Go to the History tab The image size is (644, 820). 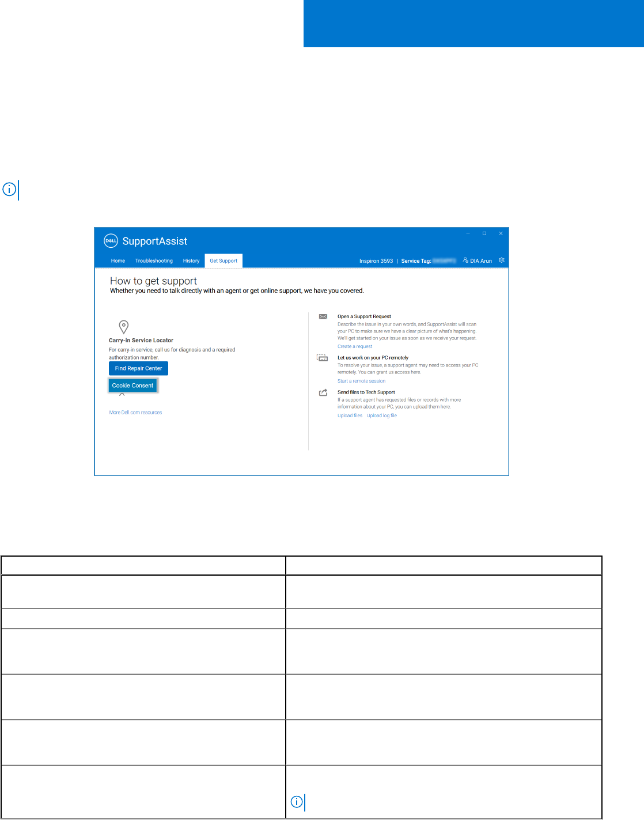point(191,261)
